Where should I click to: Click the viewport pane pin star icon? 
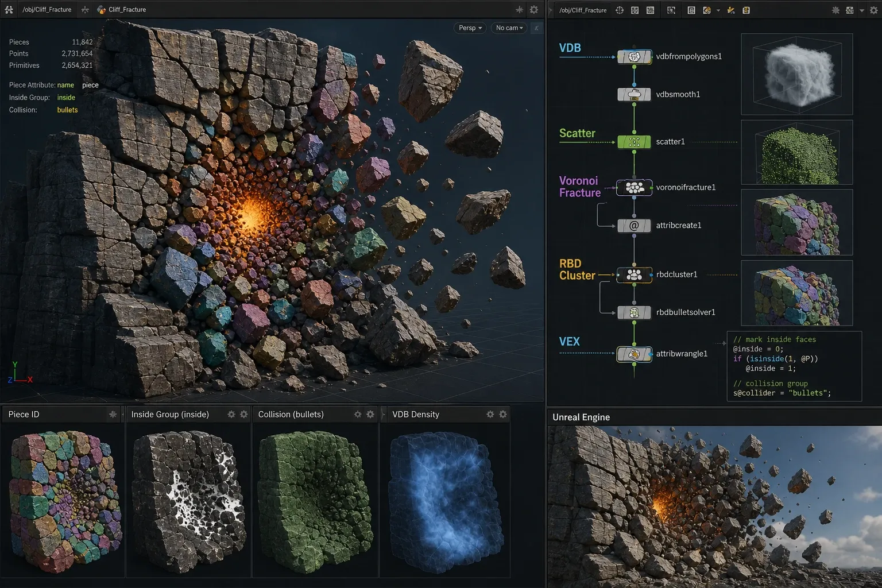(519, 10)
